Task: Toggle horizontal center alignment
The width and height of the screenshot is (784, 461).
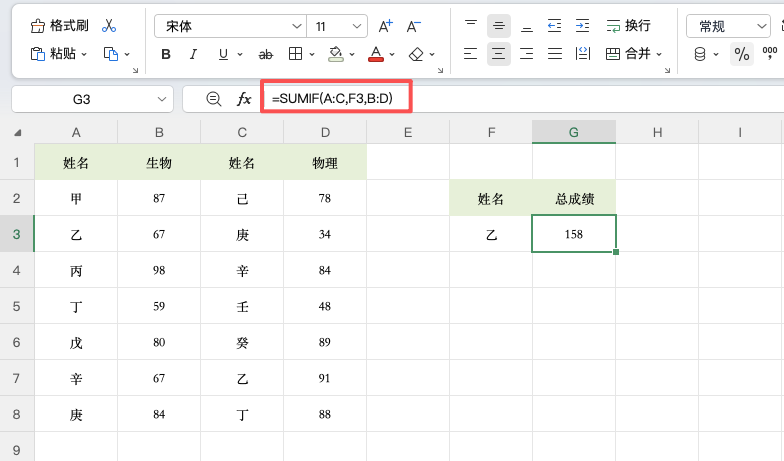Action: pyautogui.click(x=498, y=54)
